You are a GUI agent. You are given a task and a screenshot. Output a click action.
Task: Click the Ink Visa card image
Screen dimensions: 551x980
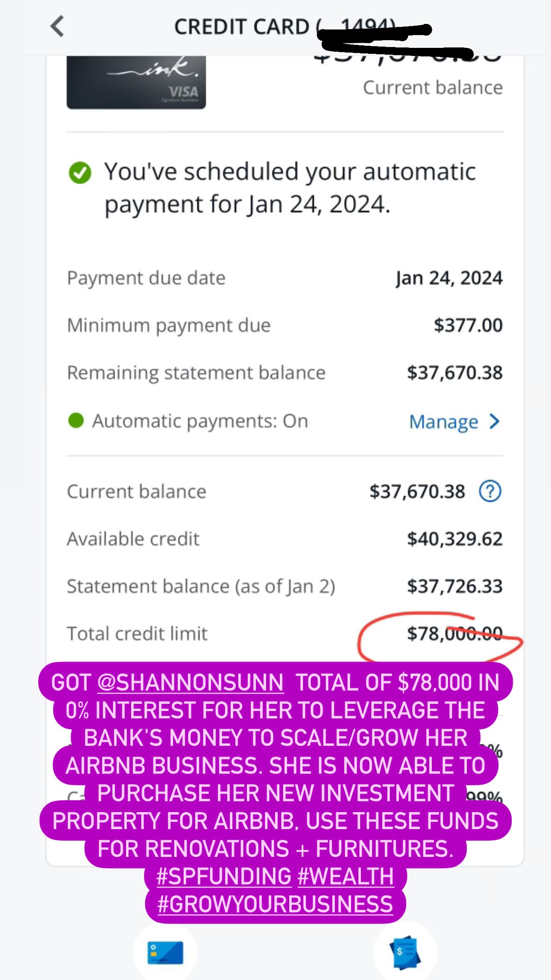click(136, 82)
